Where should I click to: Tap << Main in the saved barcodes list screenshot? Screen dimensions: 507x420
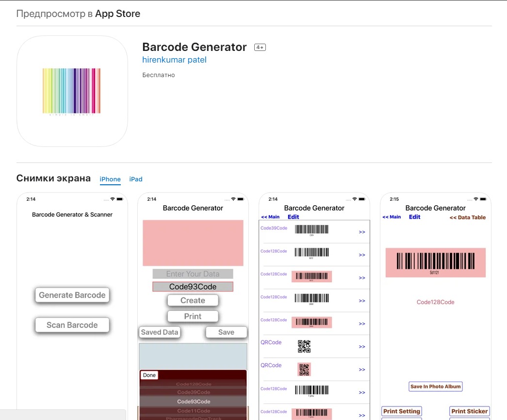click(x=270, y=217)
